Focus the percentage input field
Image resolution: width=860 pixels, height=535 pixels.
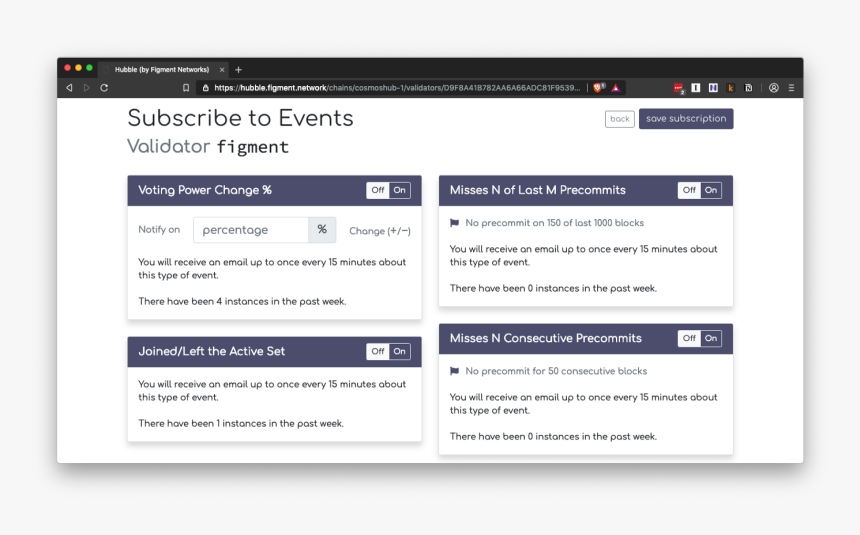[x=251, y=230]
